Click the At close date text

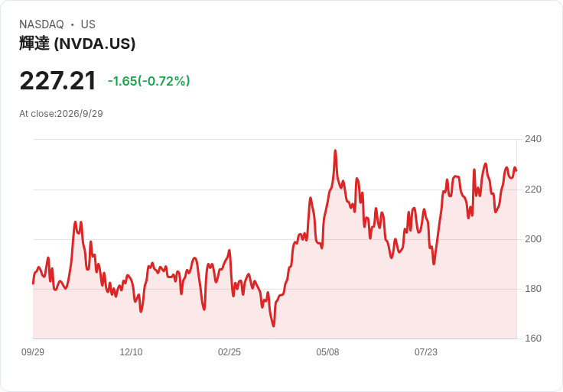click(x=61, y=114)
